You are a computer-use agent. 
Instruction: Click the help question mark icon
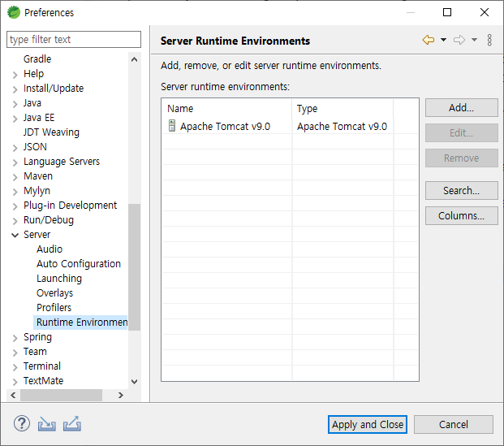tap(22, 423)
